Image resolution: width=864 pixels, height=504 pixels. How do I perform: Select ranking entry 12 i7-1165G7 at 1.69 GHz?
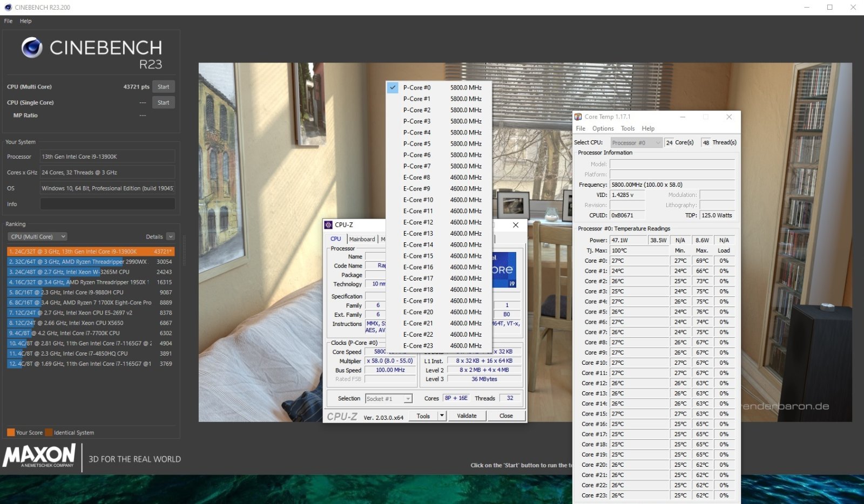tap(91, 364)
